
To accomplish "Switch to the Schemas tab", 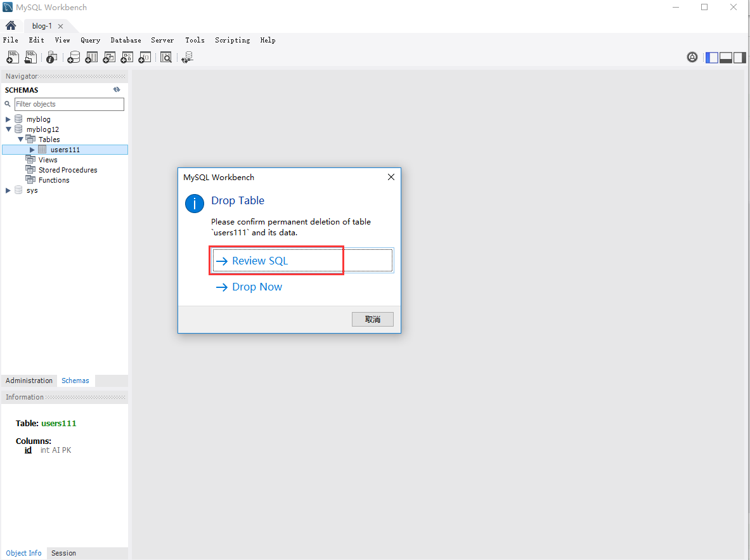I will [75, 381].
